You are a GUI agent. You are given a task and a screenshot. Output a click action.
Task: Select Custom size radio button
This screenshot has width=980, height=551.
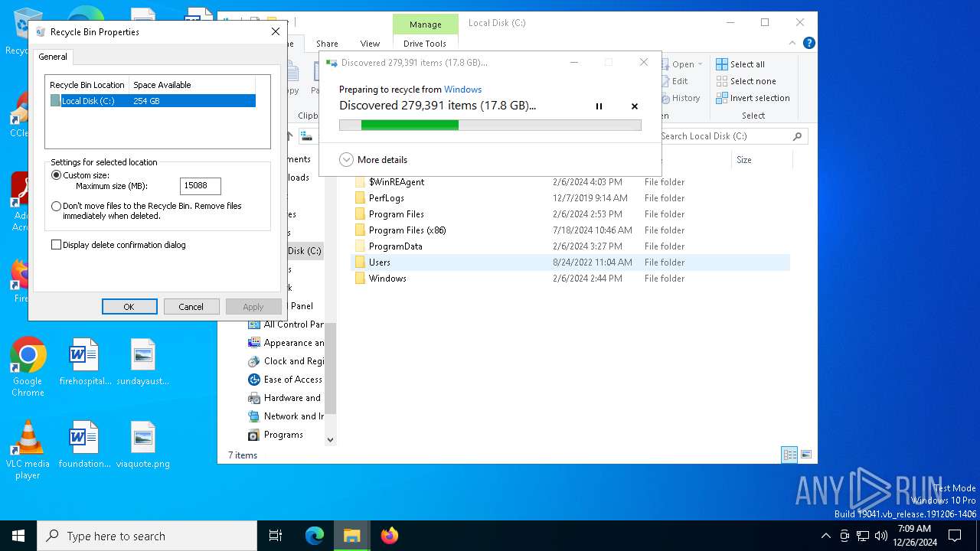[56, 175]
